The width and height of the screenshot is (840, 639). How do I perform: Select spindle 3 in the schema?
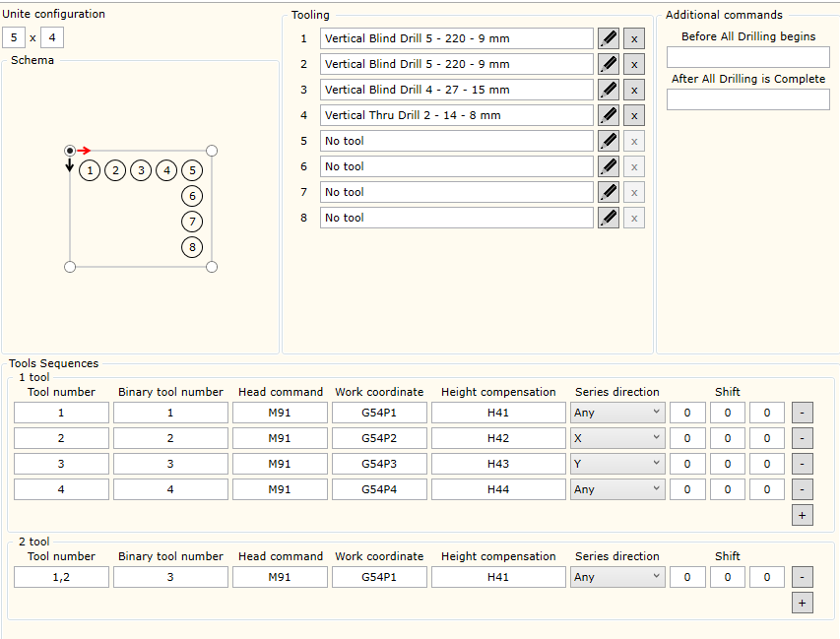click(x=141, y=171)
